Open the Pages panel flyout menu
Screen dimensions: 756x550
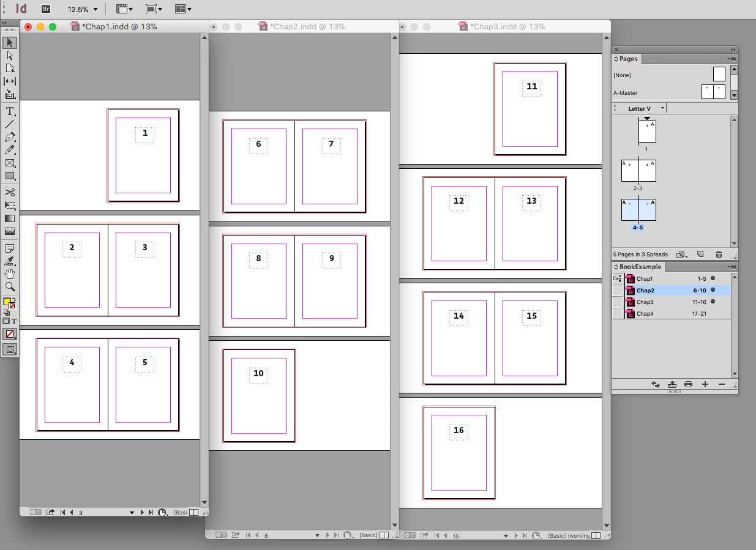tap(732, 59)
